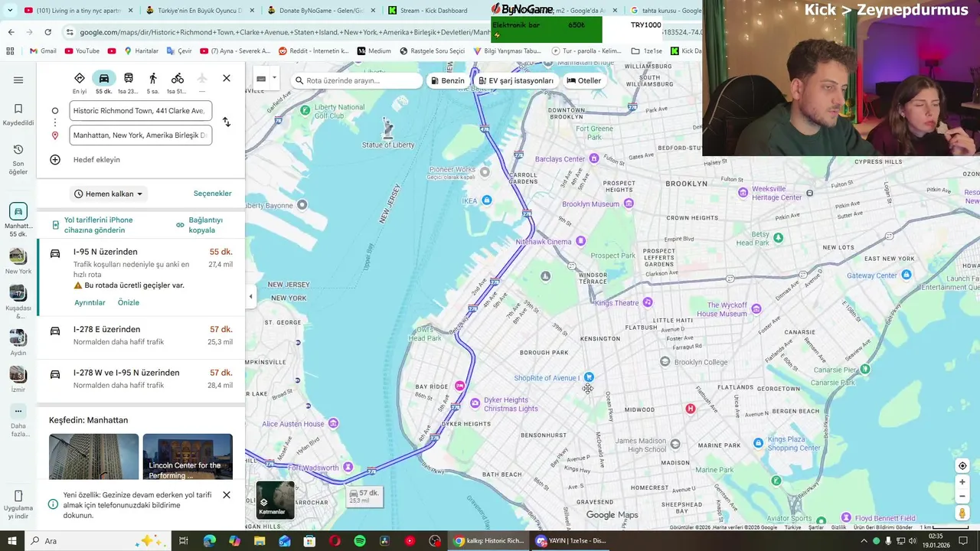Click Statue of Liberty map marker
The image size is (980, 551).
[x=388, y=129]
